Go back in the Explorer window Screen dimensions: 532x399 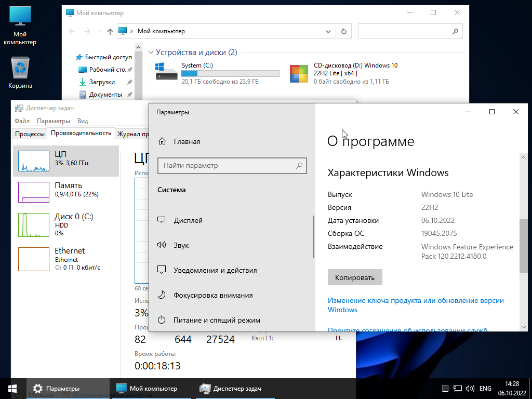(x=72, y=31)
